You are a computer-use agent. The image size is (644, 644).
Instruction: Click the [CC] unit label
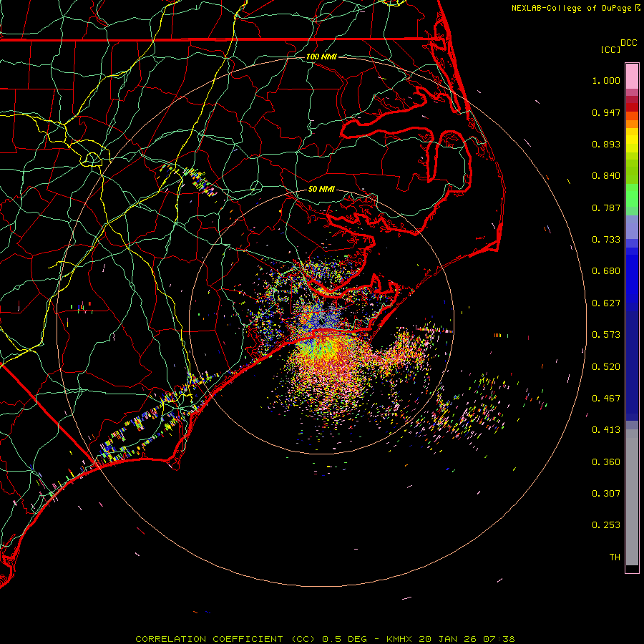tap(610, 49)
